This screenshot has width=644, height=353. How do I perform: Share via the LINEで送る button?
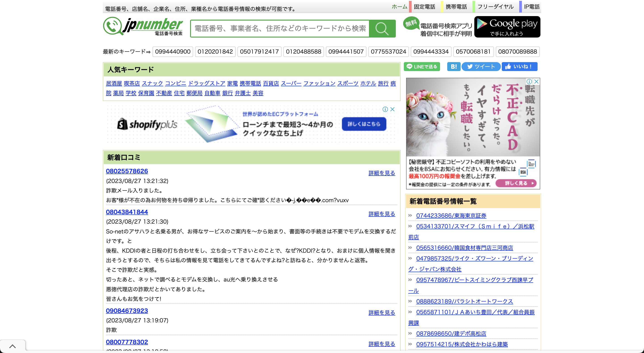pyautogui.click(x=422, y=67)
